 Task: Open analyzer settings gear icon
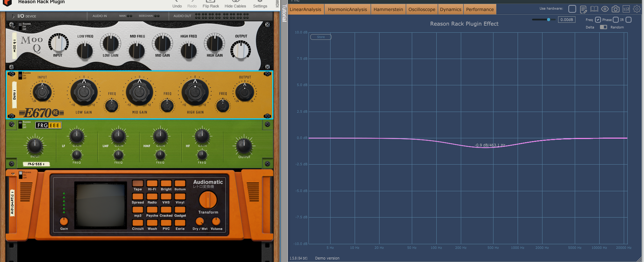[x=637, y=9]
